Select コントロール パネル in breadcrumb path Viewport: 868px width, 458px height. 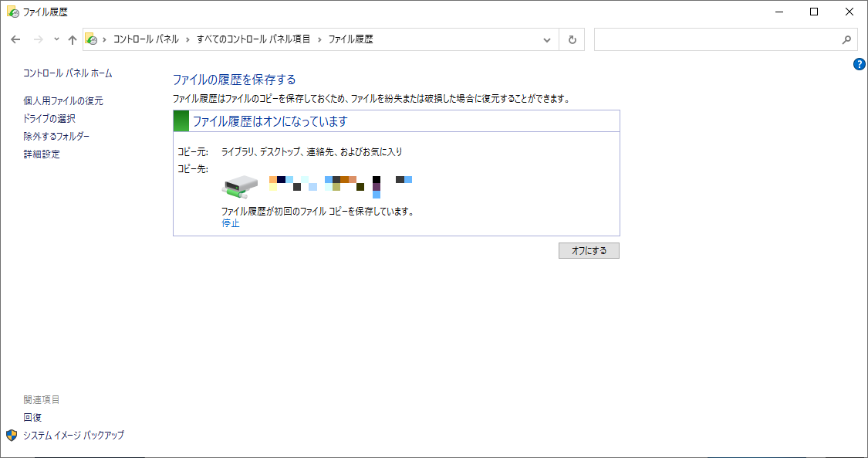click(146, 39)
